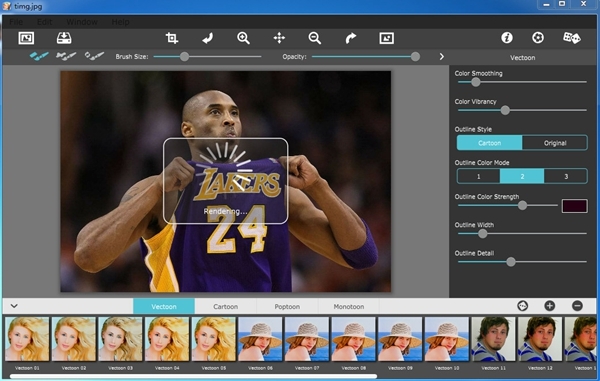Apply the Vectoon 07 preset thumbnail

(x=307, y=339)
